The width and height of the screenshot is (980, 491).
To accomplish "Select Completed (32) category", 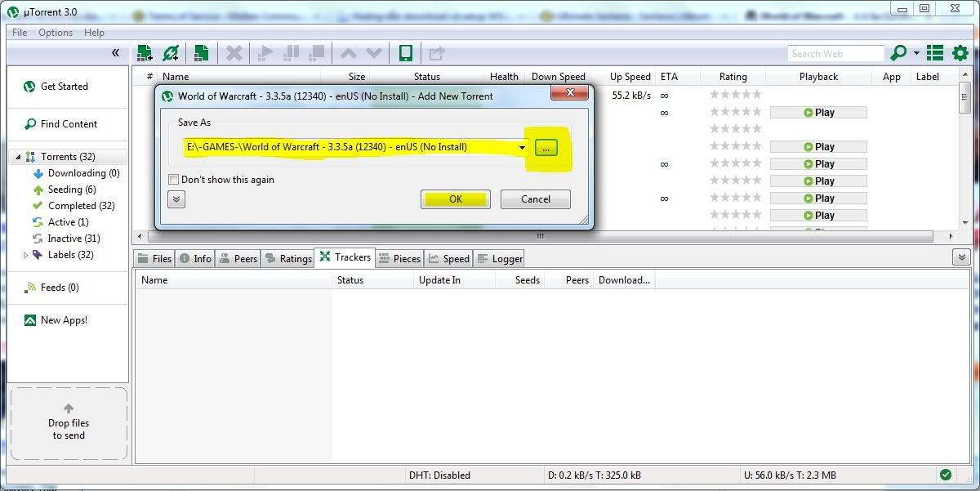I will (x=73, y=206).
